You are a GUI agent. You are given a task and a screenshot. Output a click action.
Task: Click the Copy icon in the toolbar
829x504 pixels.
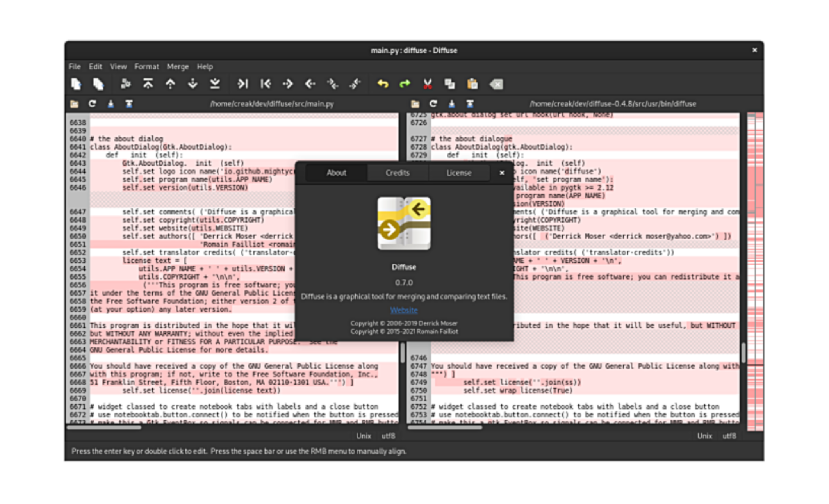[x=450, y=84]
